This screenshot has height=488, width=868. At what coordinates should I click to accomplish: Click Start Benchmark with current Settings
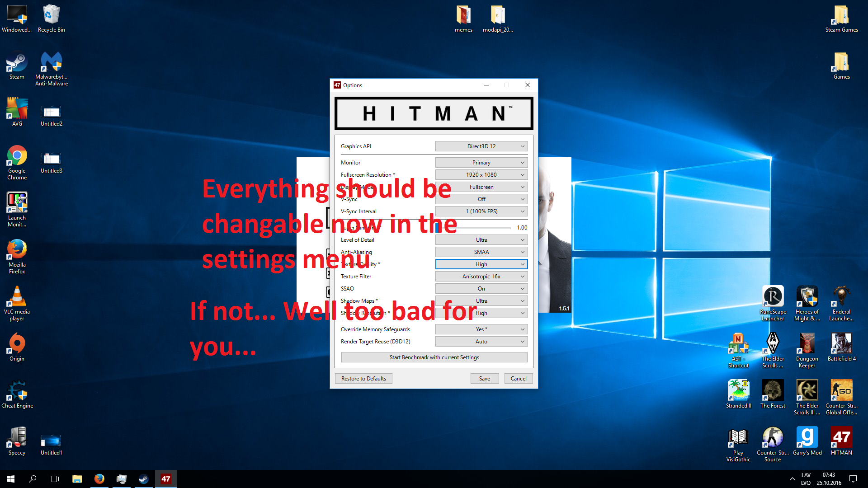tap(434, 357)
